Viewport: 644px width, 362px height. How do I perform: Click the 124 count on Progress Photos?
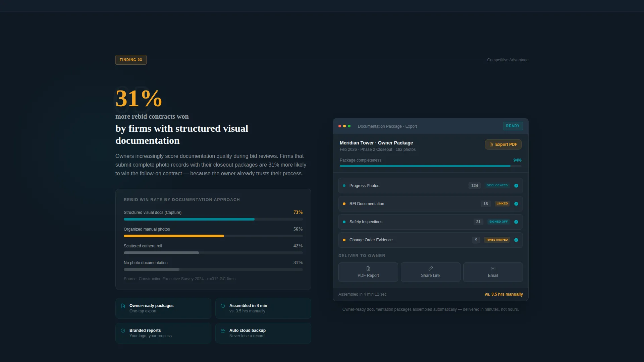point(474,186)
